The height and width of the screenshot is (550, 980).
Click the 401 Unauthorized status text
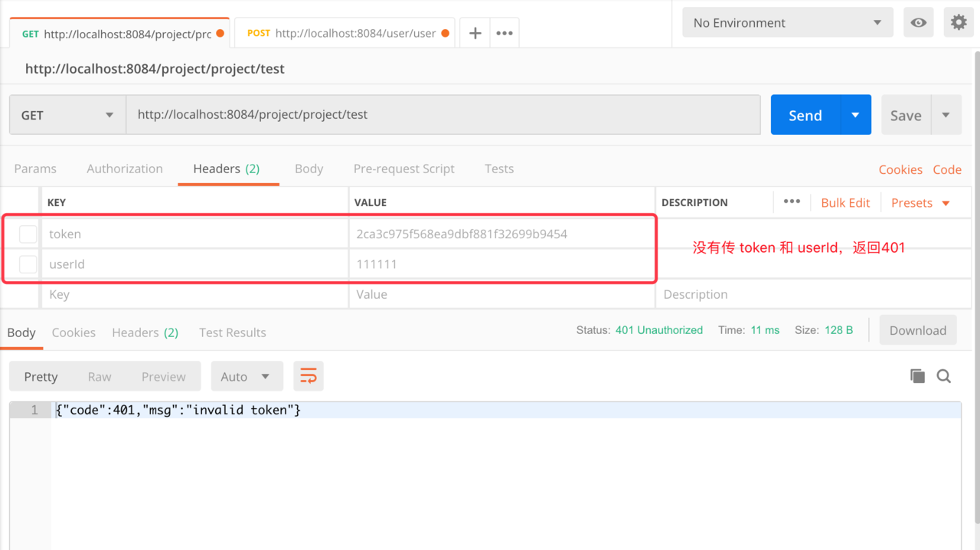pyautogui.click(x=659, y=330)
